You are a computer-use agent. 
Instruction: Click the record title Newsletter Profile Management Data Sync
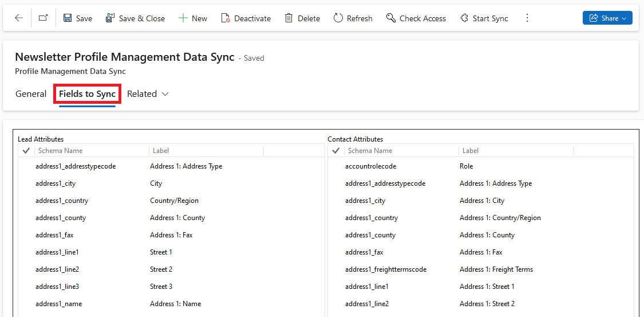(124, 57)
